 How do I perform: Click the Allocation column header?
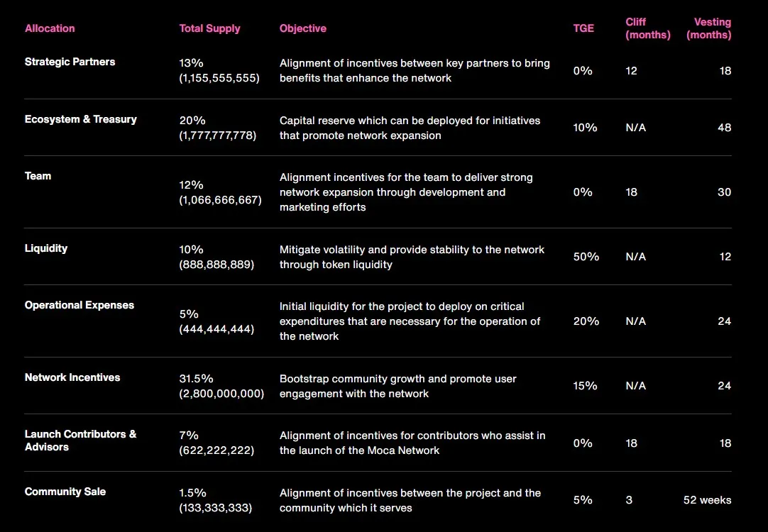[x=50, y=28]
